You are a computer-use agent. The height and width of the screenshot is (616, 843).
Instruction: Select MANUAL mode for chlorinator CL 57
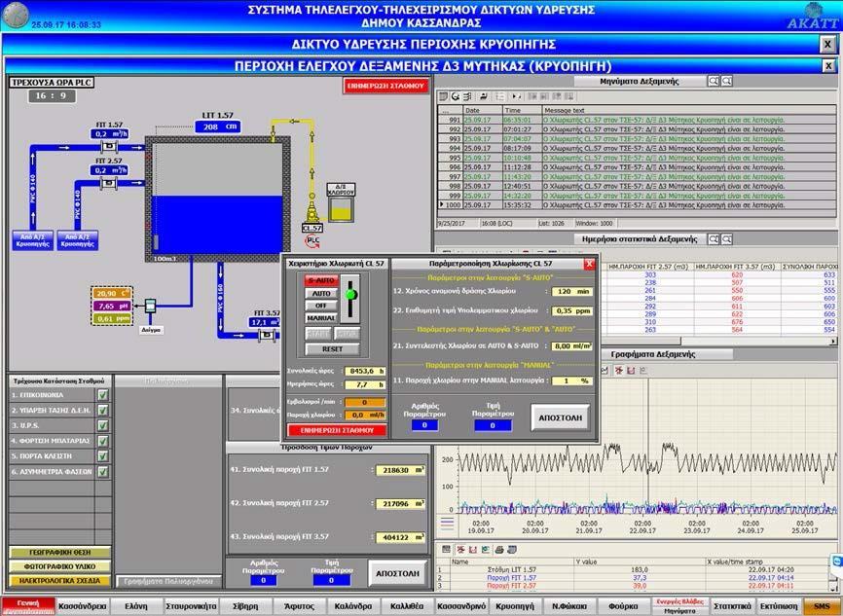click(321, 317)
